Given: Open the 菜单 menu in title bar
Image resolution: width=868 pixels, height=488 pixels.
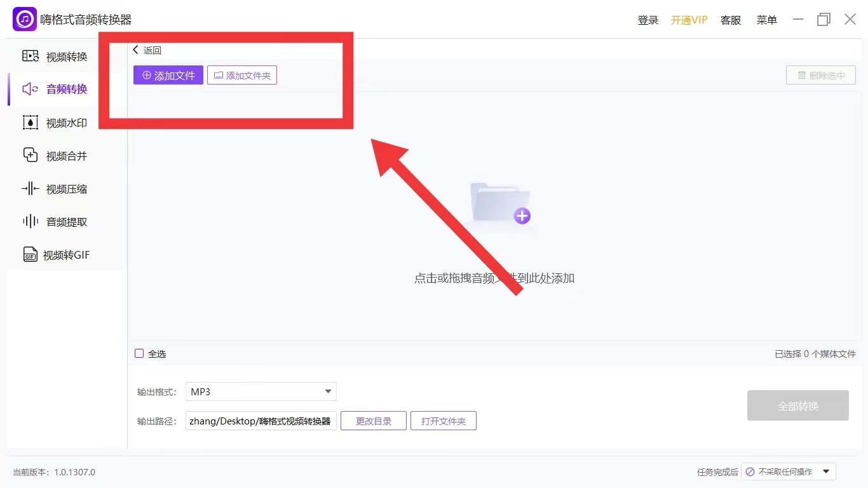Looking at the screenshot, I should [x=766, y=20].
